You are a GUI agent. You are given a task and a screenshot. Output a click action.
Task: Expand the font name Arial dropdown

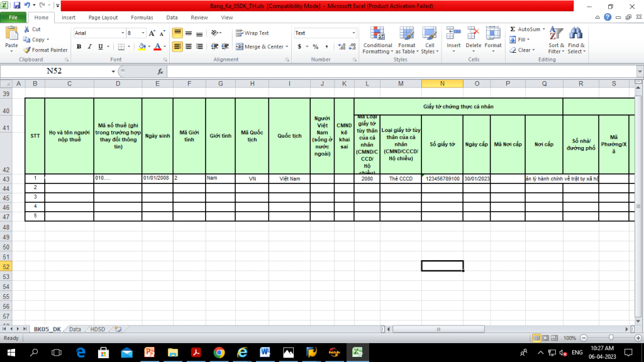[123, 33]
